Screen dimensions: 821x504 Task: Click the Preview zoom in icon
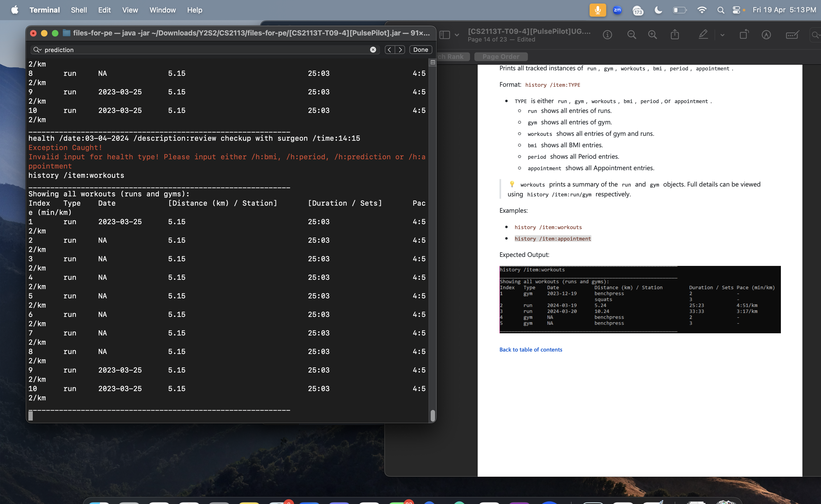[653, 35]
